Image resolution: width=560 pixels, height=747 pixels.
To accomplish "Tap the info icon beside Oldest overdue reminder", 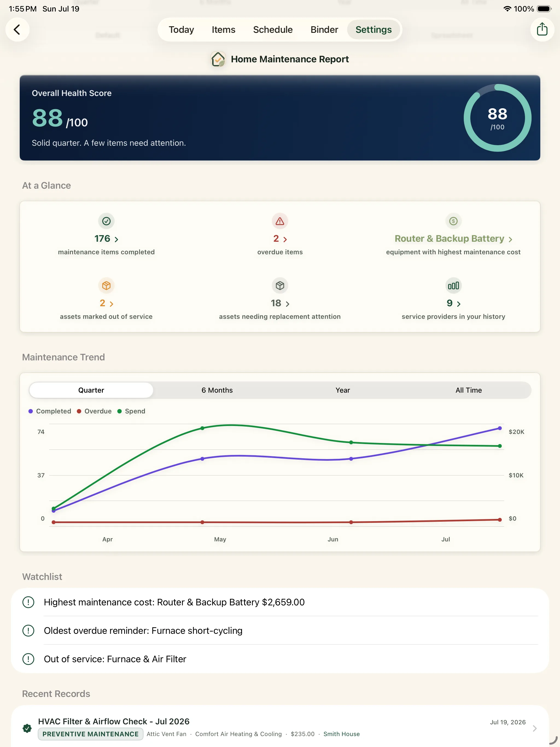I will click(x=28, y=631).
